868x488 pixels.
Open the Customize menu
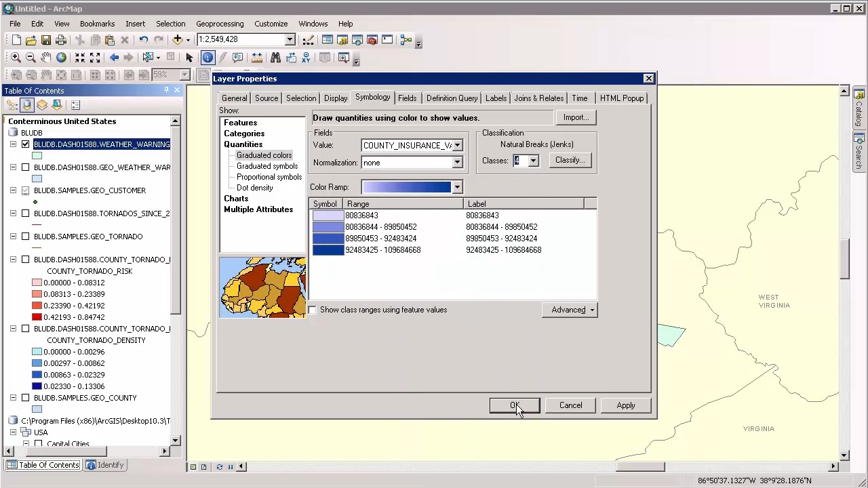pyautogui.click(x=271, y=24)
